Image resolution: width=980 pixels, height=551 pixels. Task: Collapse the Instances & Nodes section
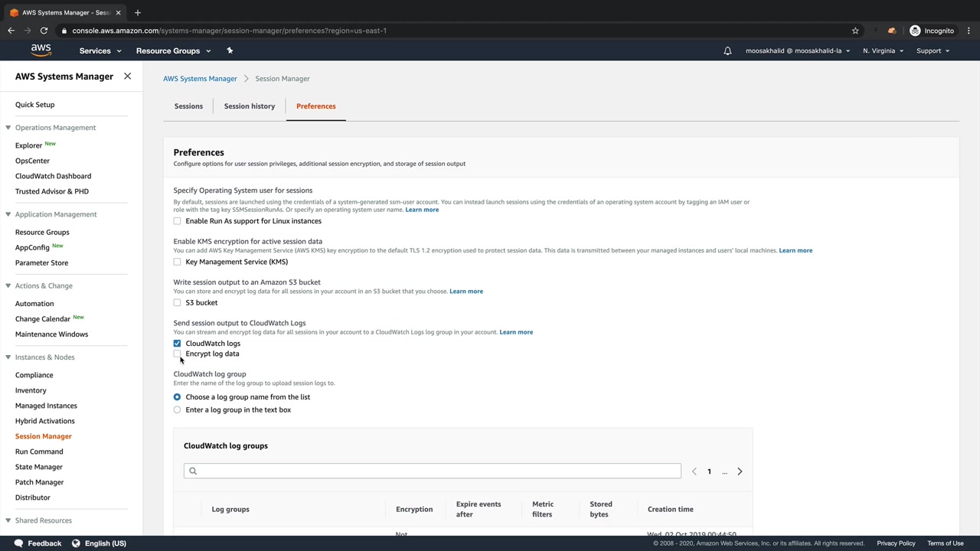coord(8,357)
